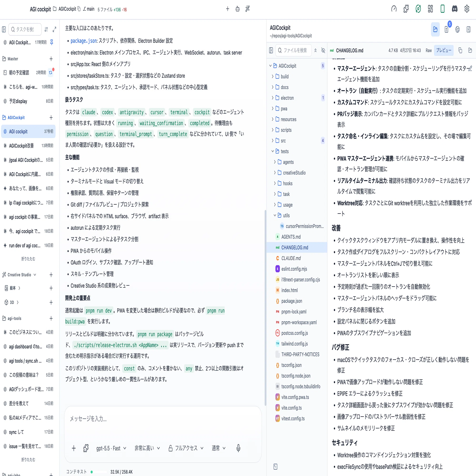Open the settings gear icon
Image resolution: width=476 pixels, height=476 pixels.
(467, 9)
